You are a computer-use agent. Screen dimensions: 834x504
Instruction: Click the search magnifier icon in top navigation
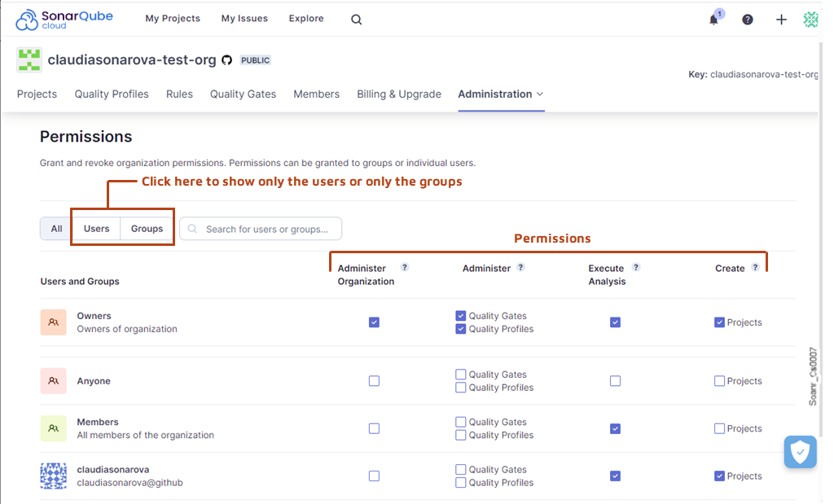point(356,20)
